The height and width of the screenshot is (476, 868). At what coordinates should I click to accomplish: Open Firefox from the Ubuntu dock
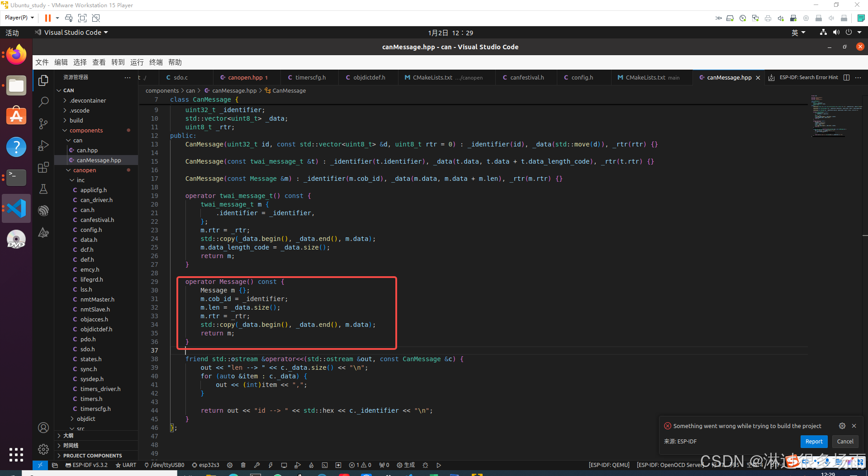16,55
